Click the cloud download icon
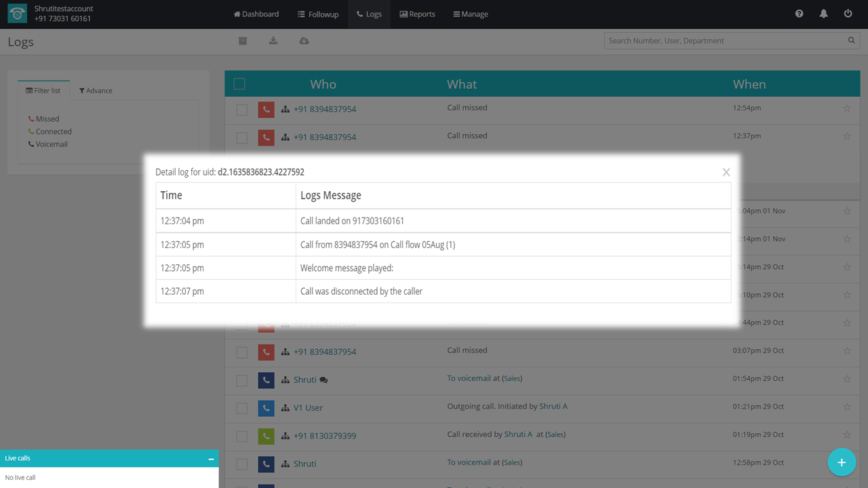Viewport: 868px width, 488px height. pos(304,41)
